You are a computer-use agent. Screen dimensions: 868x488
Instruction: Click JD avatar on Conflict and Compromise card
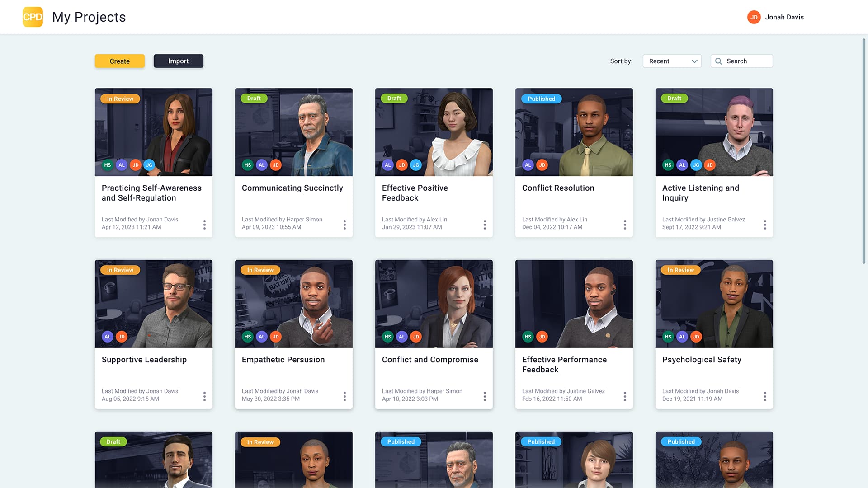(416, 337)
